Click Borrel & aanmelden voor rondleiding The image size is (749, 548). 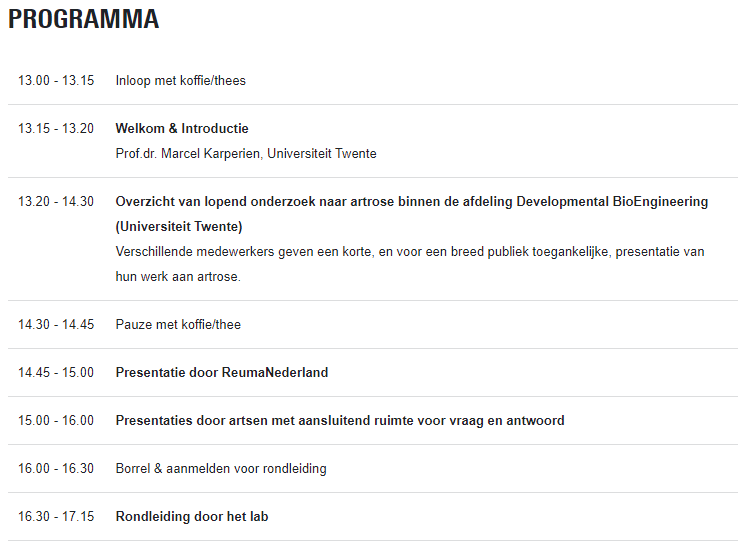(x=221, y=468)
